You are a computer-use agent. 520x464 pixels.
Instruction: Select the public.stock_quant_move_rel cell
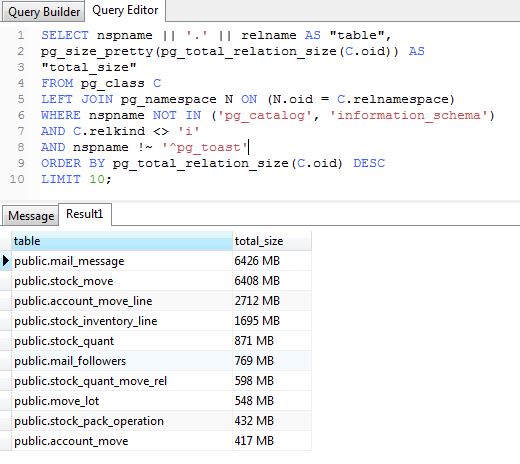tap(122, 381)
